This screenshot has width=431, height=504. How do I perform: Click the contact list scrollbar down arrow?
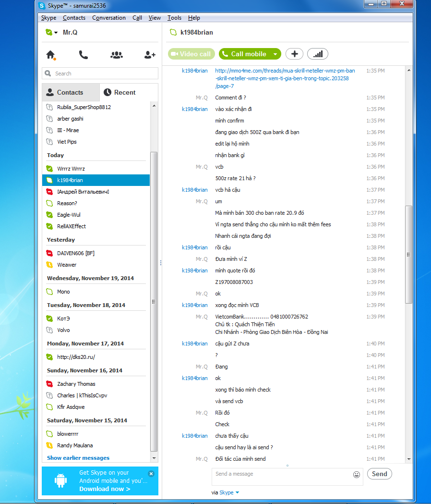point(154,458)
